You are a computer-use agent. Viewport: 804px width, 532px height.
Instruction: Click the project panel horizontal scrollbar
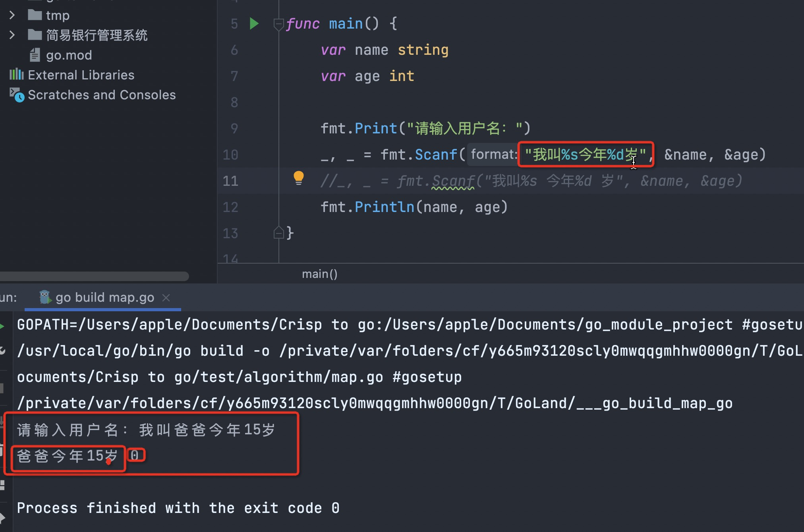95,276
